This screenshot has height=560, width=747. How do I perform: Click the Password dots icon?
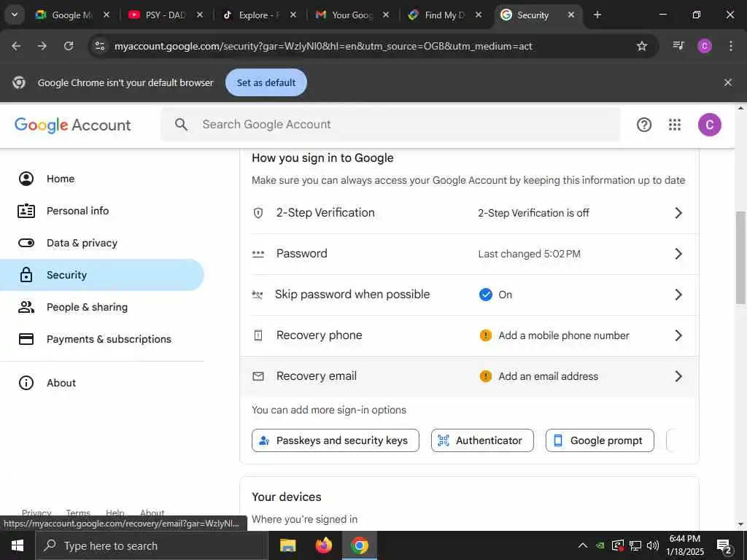258,254
